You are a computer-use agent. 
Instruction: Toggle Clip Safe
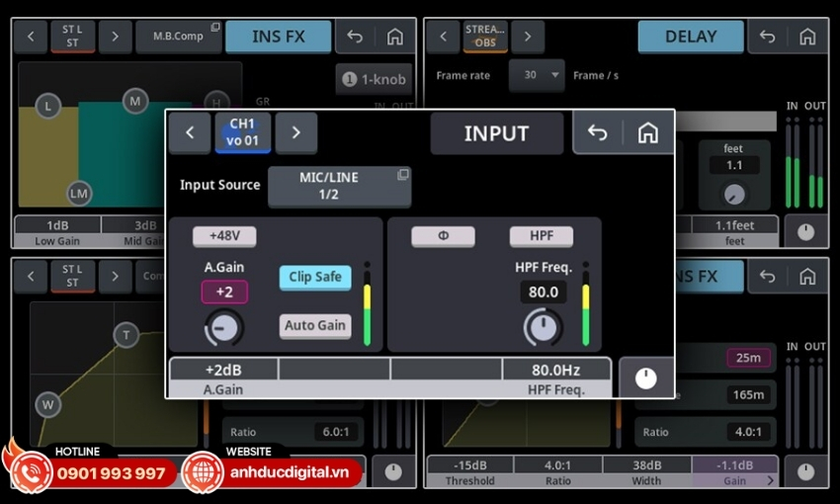315,278
